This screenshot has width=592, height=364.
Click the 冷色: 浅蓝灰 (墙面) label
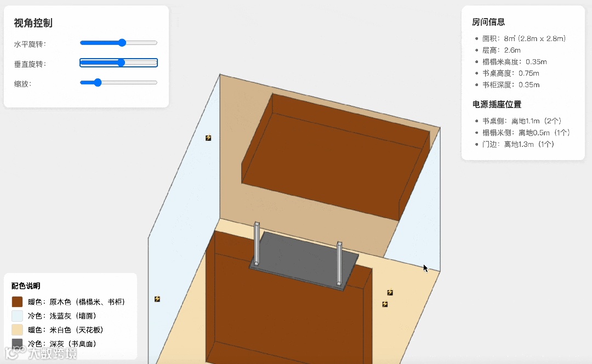pos(62,316)
